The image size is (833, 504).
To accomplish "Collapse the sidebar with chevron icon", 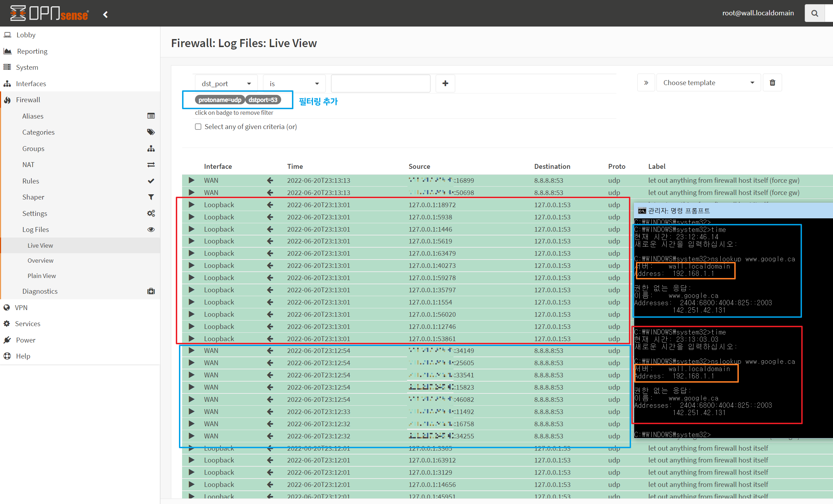I will point(105,14).
